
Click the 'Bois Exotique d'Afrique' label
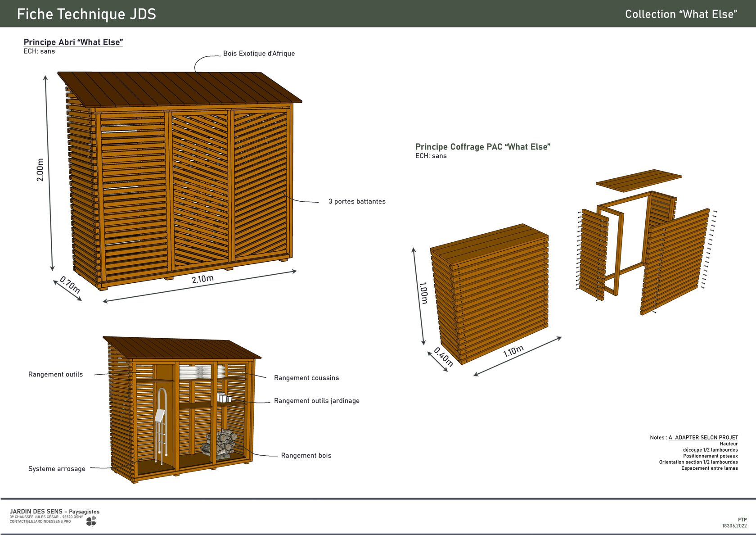pos(259,53)
